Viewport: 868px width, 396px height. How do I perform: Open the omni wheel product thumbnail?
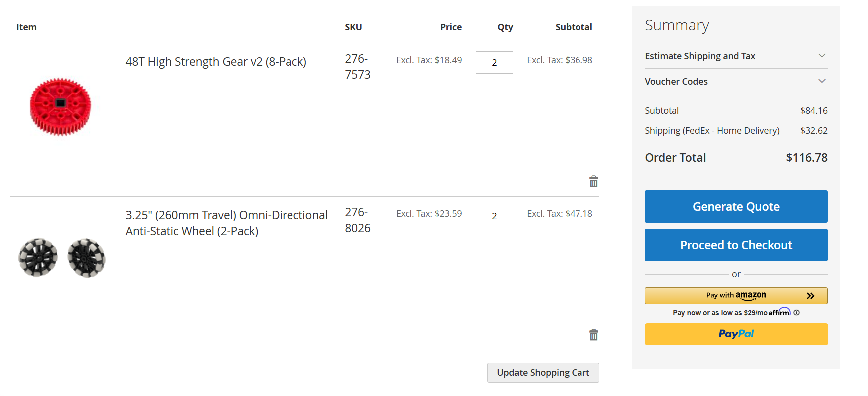[62, 258]
